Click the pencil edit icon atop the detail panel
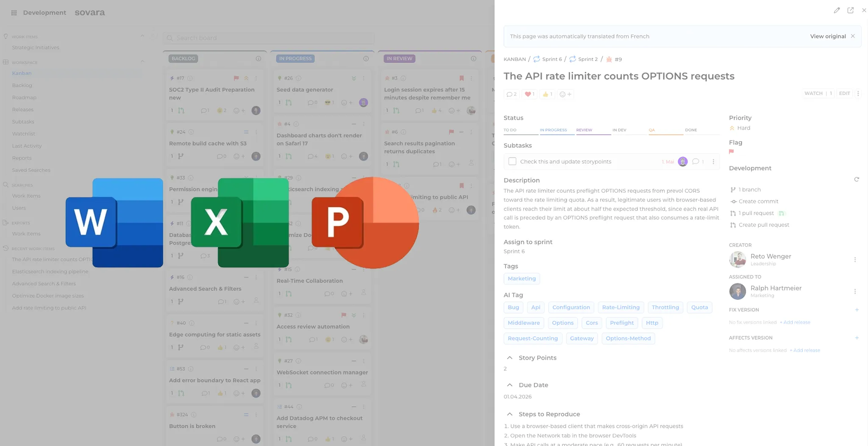 coord(837,10)
